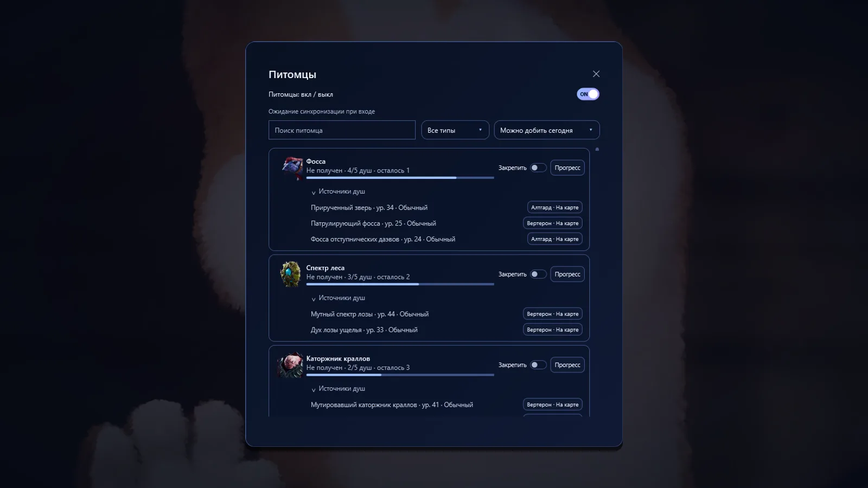This screenshot has width=868, height=488.
Task: Enable Закрепить toggle for Фосса
Action: coord(538,168)
